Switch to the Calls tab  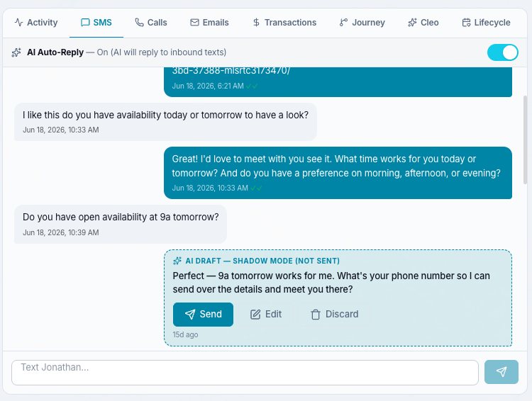coord(151,23)
